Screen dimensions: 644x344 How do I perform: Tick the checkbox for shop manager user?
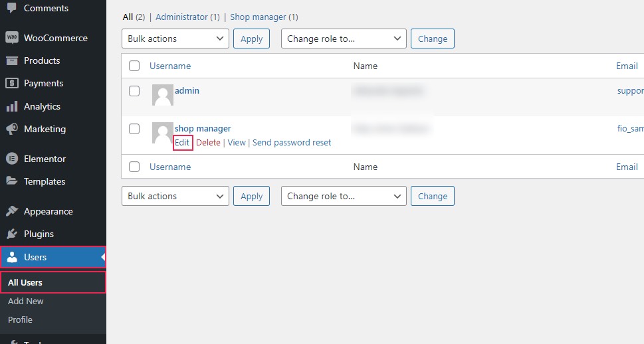pos(134,128)
